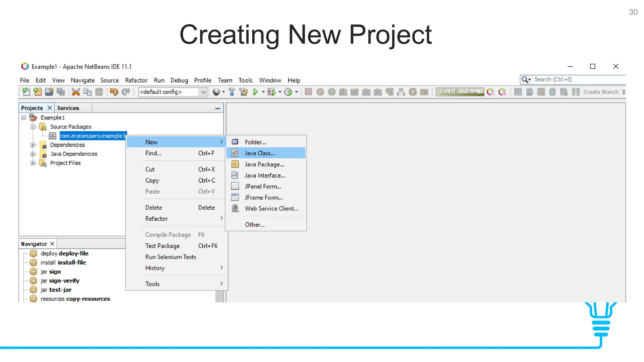Expand the Project Files node
This screenshot has height=362, width=644.
33,163
